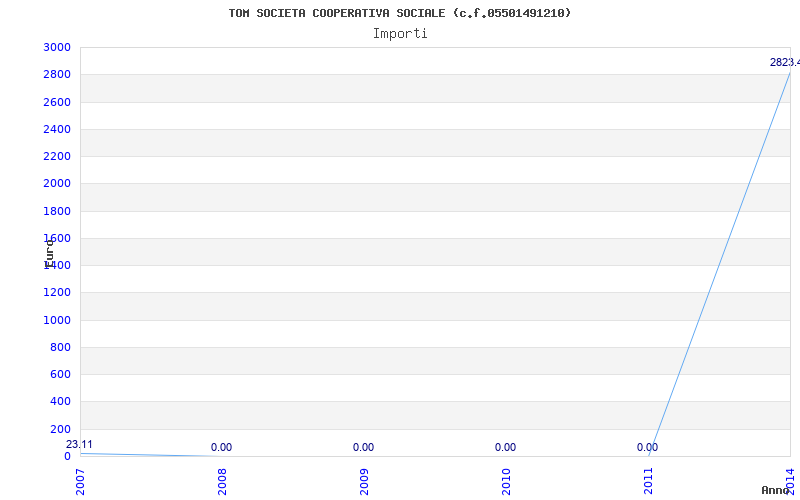Image resolution: width=800 pixels, height=500 pixels.
Task: Select the 2823.4 data label at 2014
Action: pyautogui.click(x=785, y=63)
